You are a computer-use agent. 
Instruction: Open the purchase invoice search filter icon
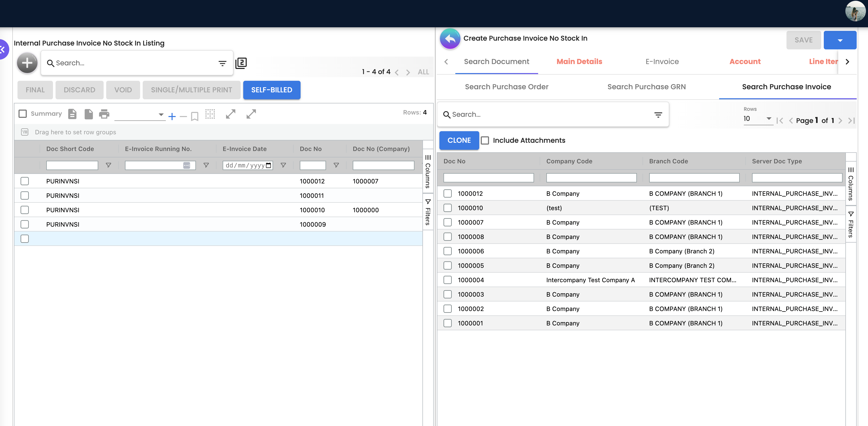click(658, 115)
